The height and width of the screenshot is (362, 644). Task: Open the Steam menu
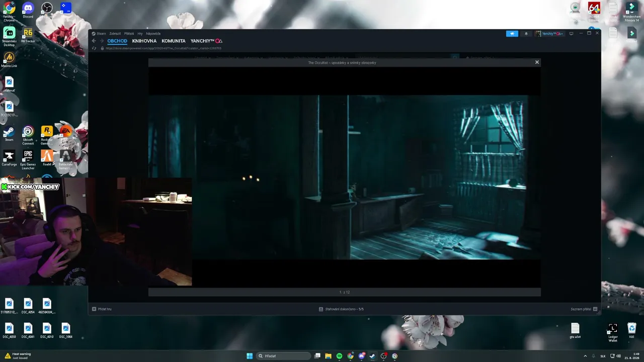(x=99, y=34)
